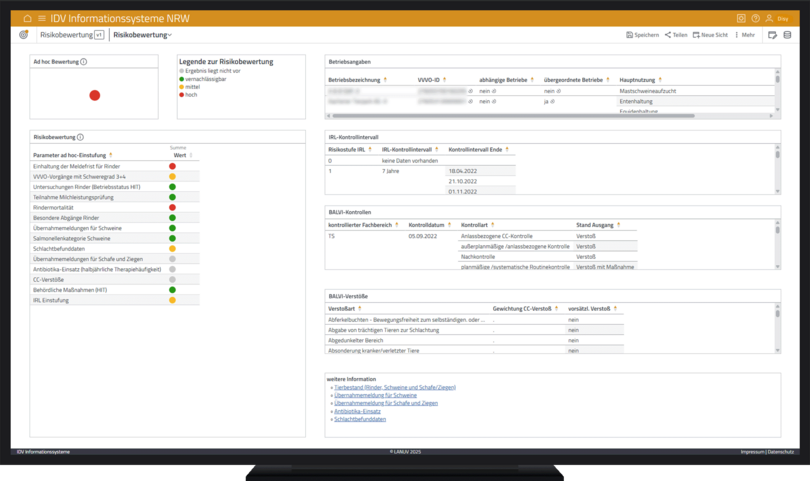810x481 pixels.
Task: Expand the Risikobewertung sheet dropdown
Action: [142, 35]
